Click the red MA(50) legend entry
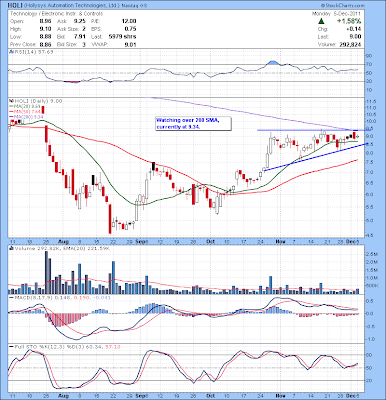 coord(25,112)
